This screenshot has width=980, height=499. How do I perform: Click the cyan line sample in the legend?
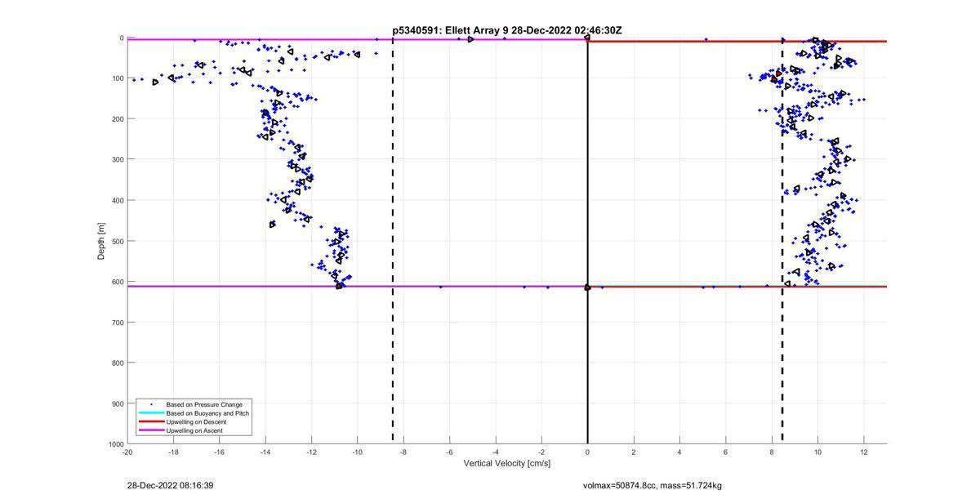(x=151, y=413)
